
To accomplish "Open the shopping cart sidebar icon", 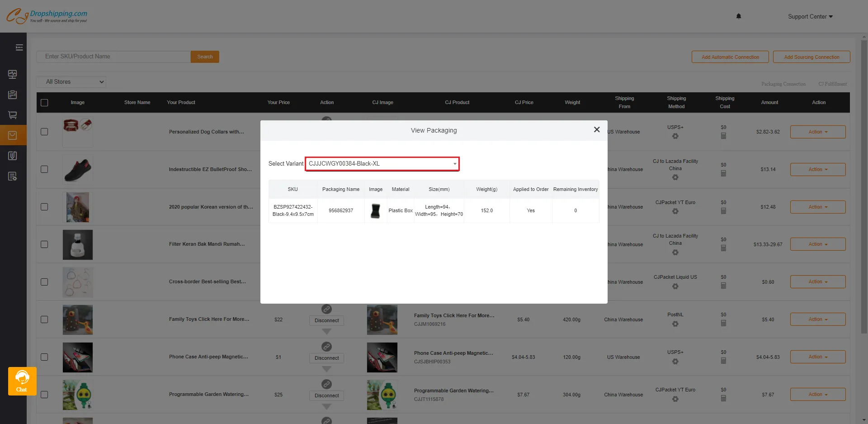I will tap(13, 115).
